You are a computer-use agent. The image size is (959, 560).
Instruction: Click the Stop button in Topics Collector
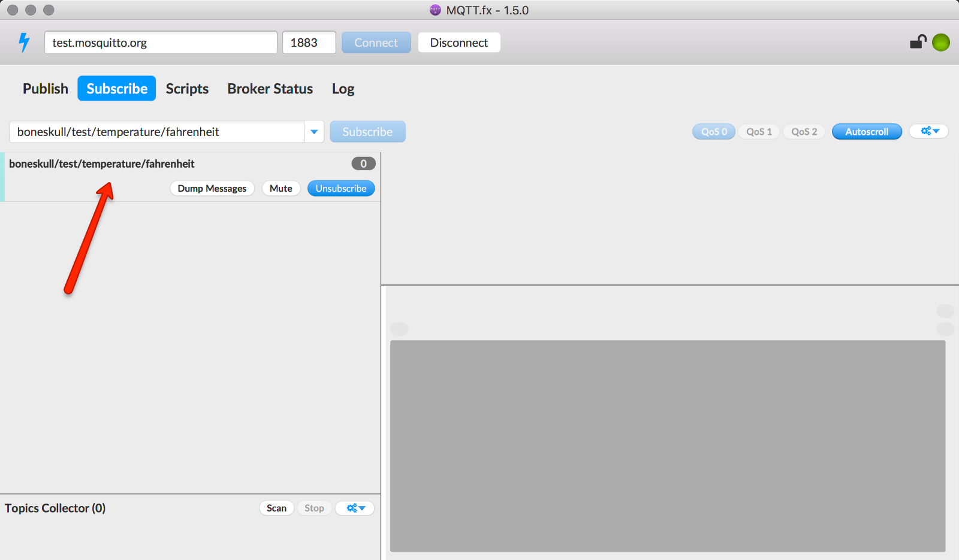314,508
